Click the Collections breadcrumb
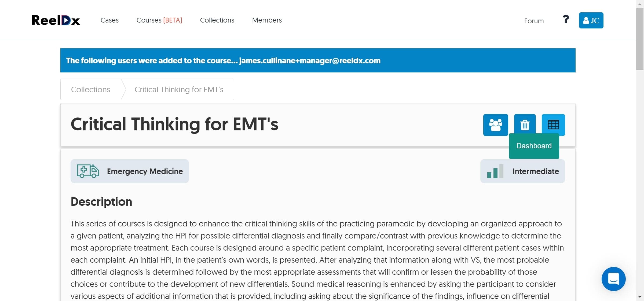This screenshot has width=644, height=301. click(x=90, y=89)
